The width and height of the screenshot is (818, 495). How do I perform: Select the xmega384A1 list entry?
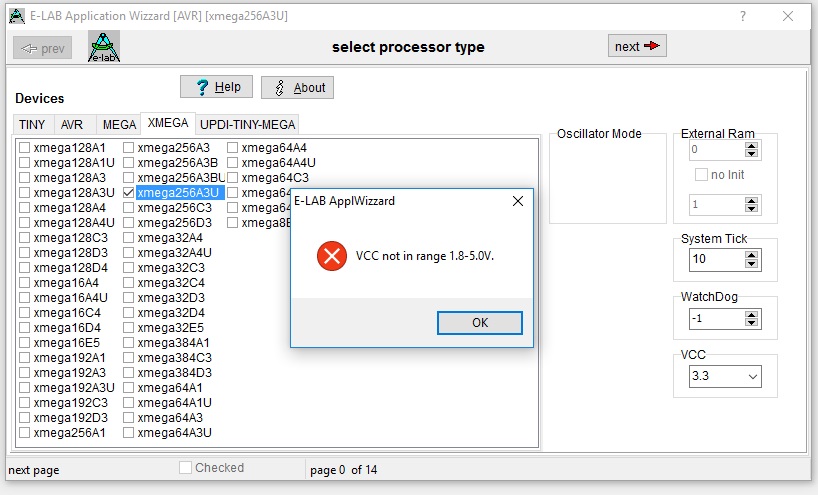click(173, 343)
